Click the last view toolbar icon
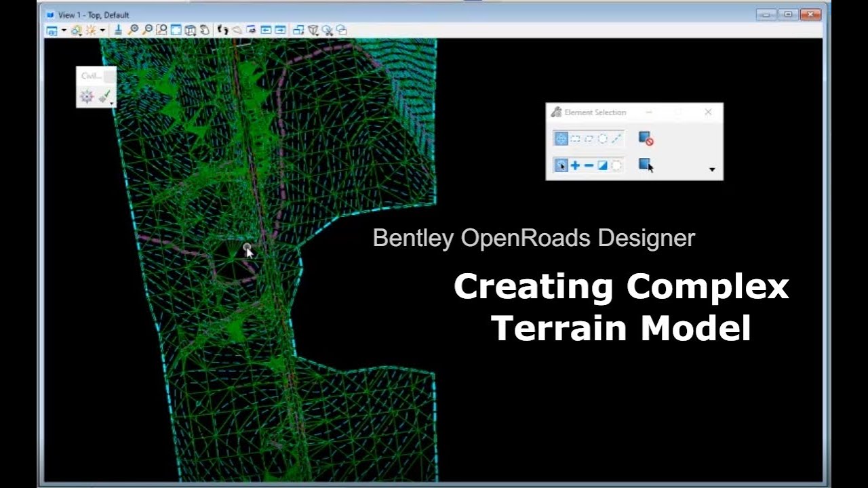 pos(342,30)
